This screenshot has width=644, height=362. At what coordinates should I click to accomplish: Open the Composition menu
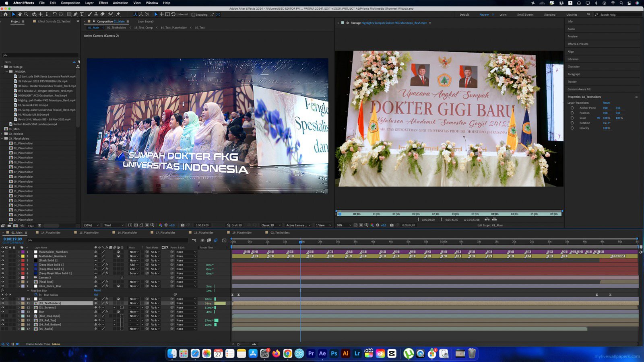(x=70, y=3)
